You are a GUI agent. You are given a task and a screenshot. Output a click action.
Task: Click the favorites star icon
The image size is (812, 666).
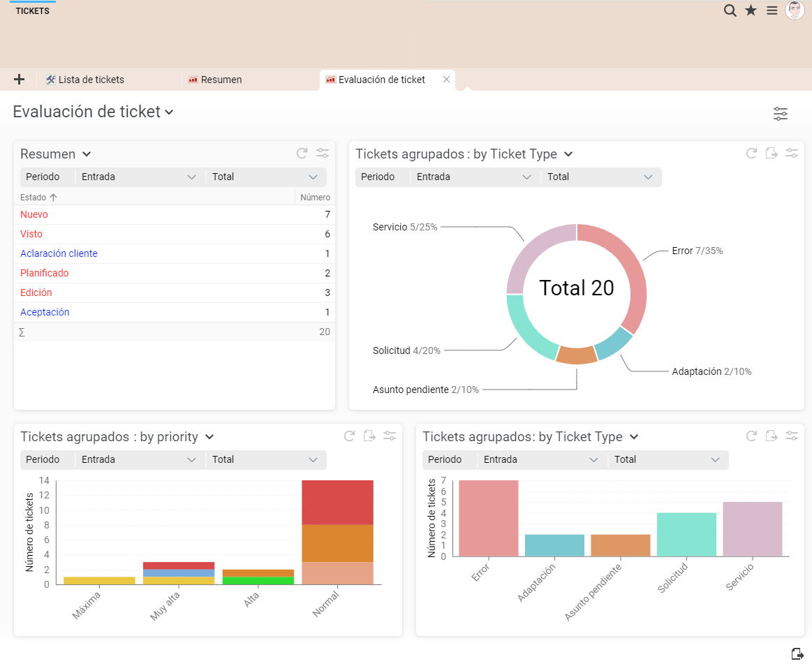751,10
